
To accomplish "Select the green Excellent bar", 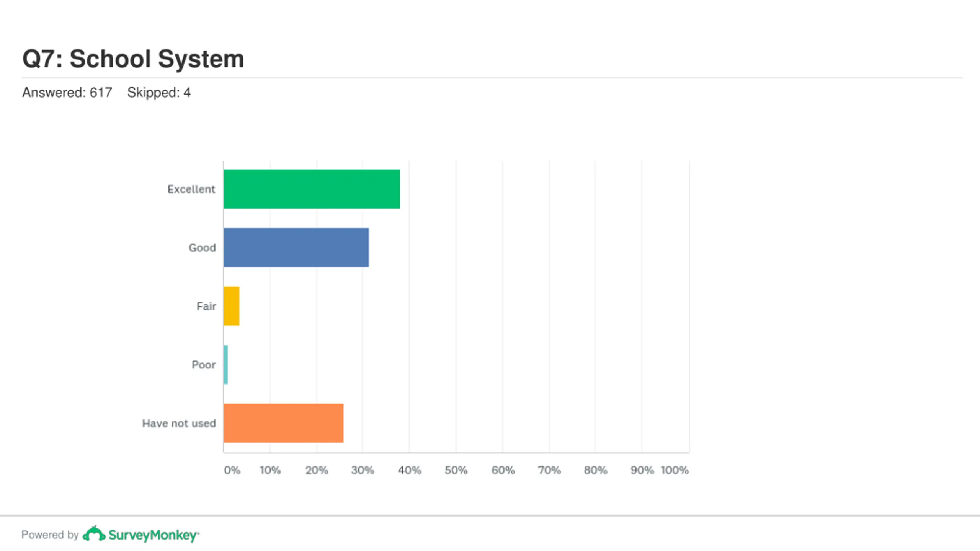I will [312, 189].
